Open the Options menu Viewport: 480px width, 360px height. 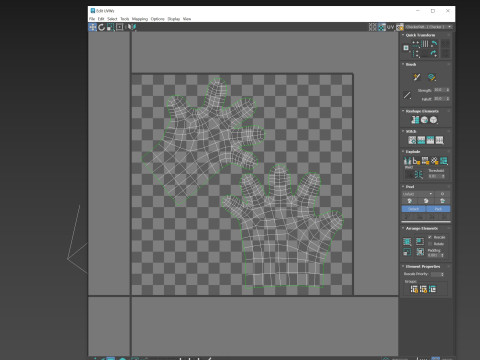[x=158, y=19]
